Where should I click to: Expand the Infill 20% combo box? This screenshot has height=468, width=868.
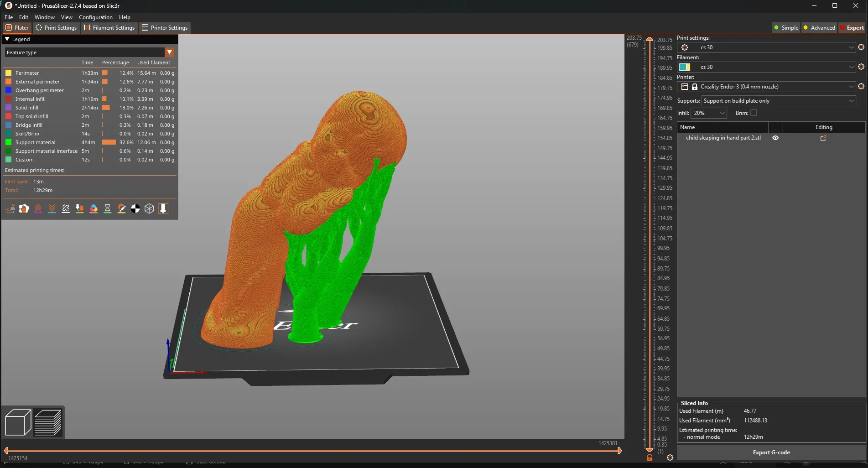(708, 113)
